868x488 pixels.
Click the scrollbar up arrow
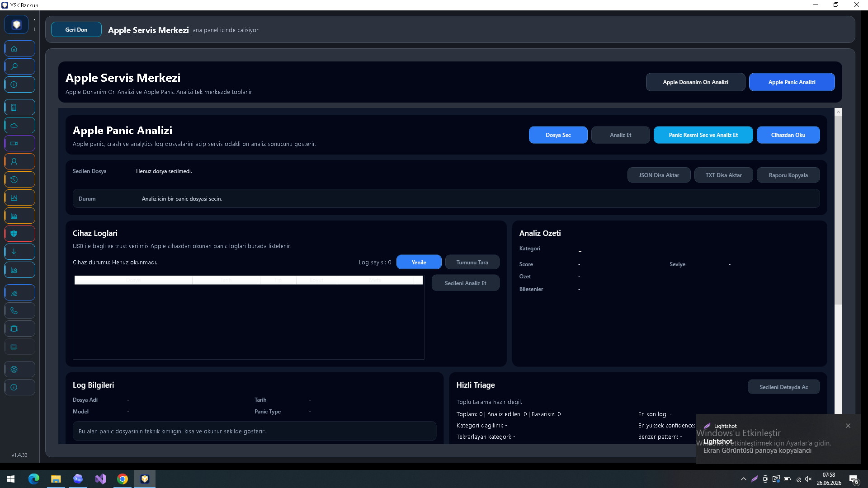(839, 112)
